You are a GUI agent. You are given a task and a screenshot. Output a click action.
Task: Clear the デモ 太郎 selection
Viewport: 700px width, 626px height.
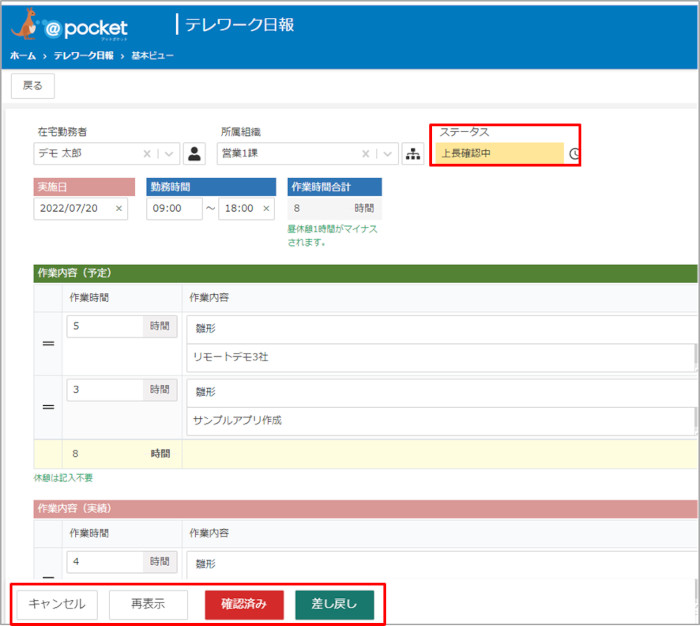coord(146,154)
